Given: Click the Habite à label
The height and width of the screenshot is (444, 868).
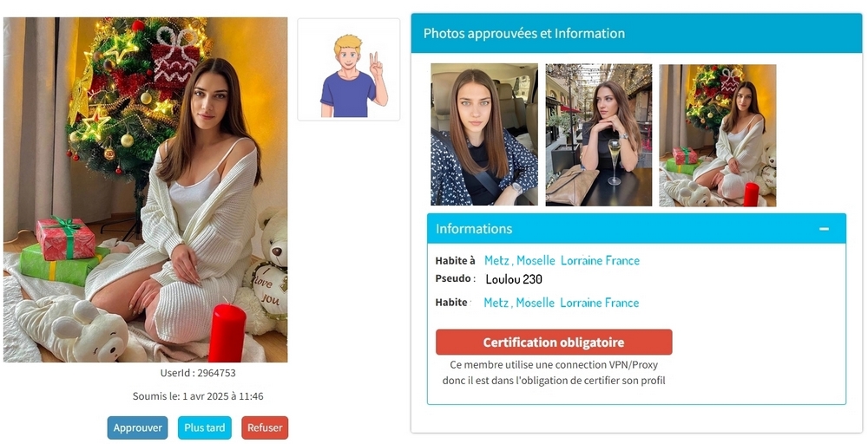Looking at the screenshot, I should tap(455, 260).
